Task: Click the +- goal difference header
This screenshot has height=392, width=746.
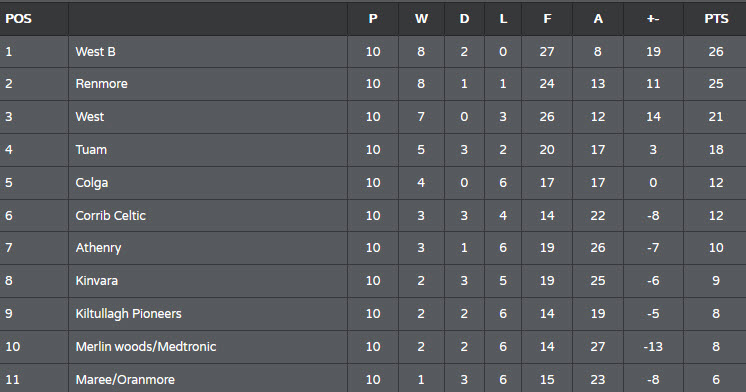Action: [653, 19]
